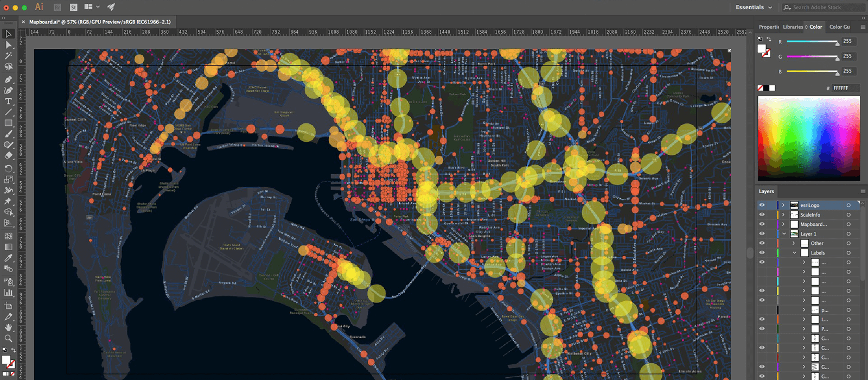Select the Mapboard layer name

point(813,224)
